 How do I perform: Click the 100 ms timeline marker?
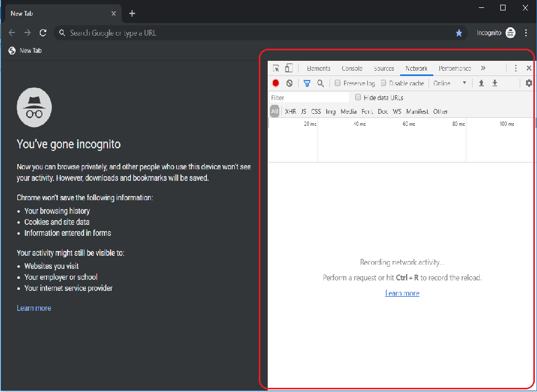[507, 124]
